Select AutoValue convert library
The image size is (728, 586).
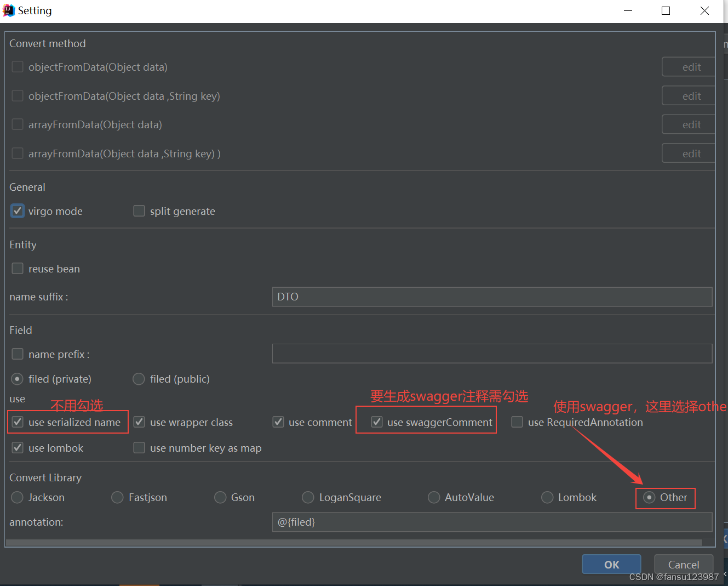click(434, 497)
